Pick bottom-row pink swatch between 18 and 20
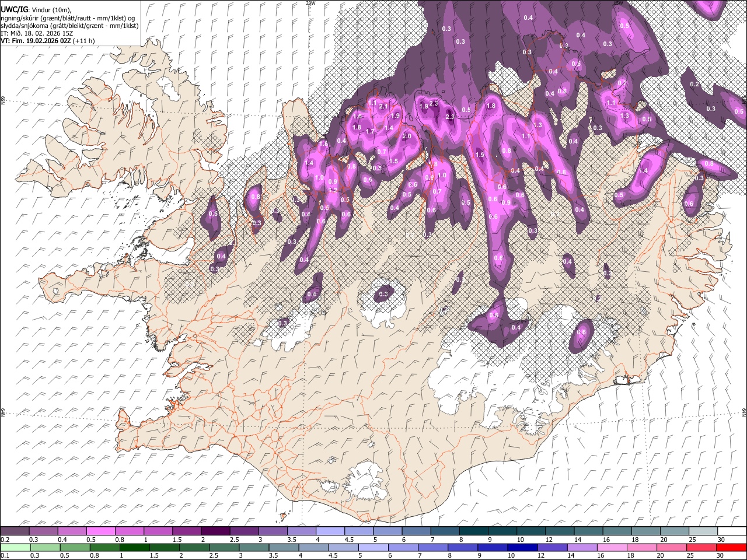The height and width of the screenshot is (560, 747). [x=641, y=548]
